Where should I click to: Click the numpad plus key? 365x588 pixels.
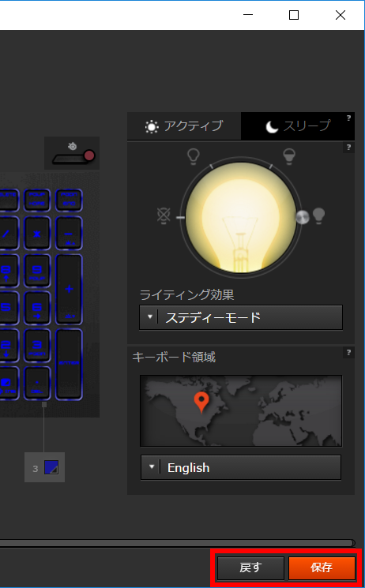click(69, 289)
